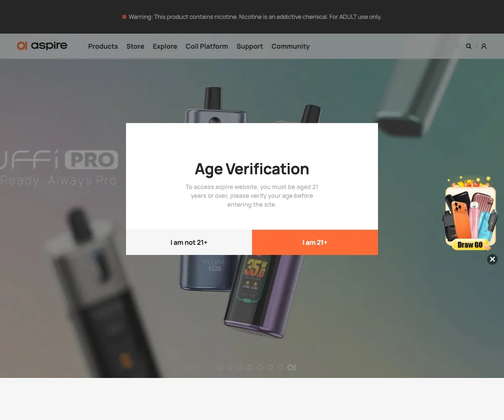Open the Community menu
Image resolution: width=504 pixels, height=420 pixels.
pyautogui.click(x=290, y=46)
